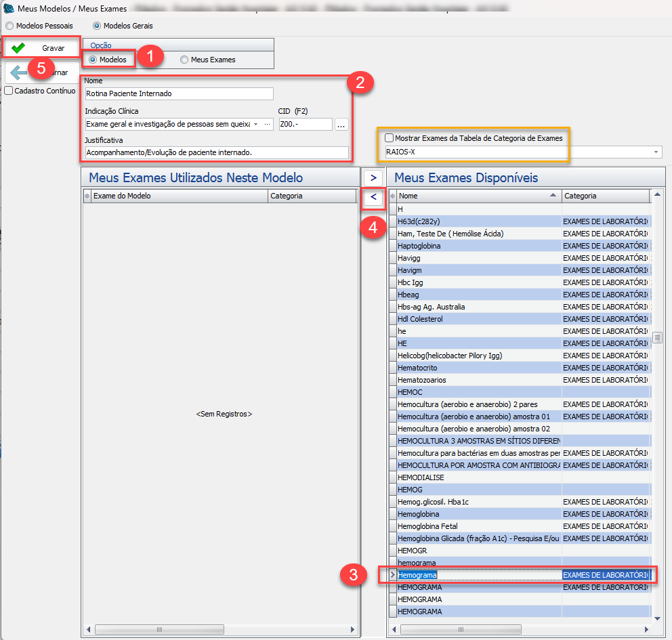This screenshot has height=640, width=672.
Task: Click the remove exam right arrow button
Action: 373,176
